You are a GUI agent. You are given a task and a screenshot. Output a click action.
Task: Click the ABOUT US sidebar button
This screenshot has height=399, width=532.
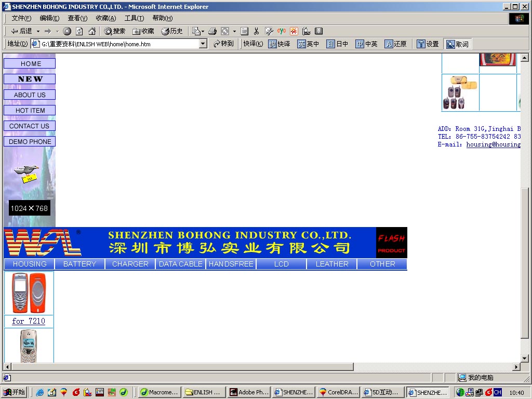tap(30, 95)
